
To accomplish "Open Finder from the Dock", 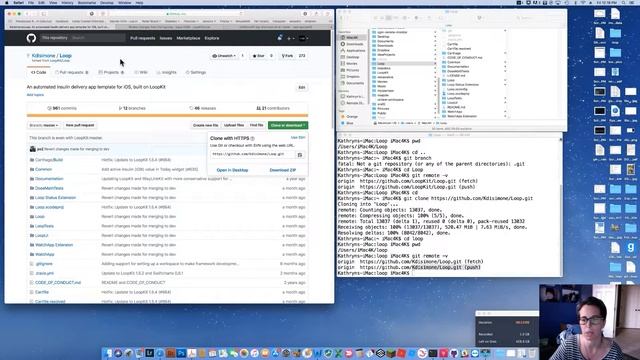I will click(109, 353).
